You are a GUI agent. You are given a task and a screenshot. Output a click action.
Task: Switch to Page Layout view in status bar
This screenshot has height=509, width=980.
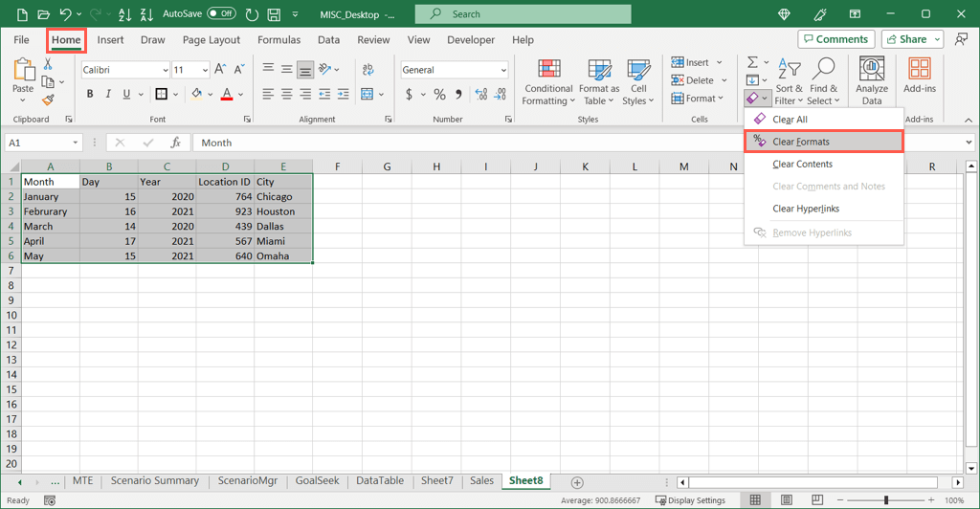click(787, 499)
